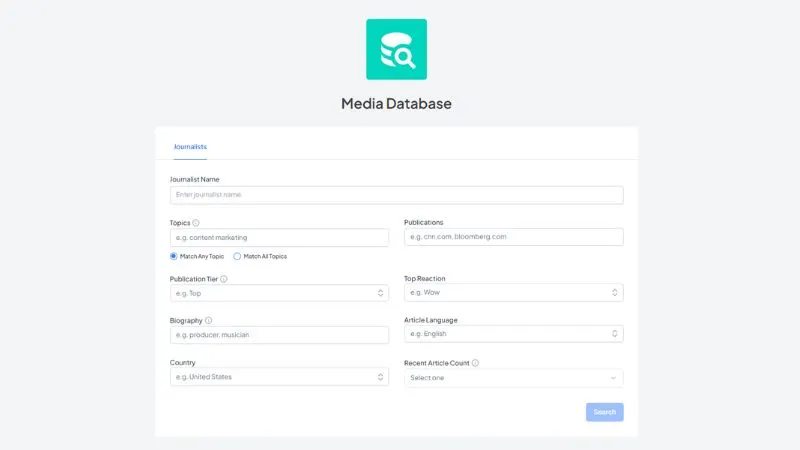Open the Biography info icon

[x=208, y=320]
